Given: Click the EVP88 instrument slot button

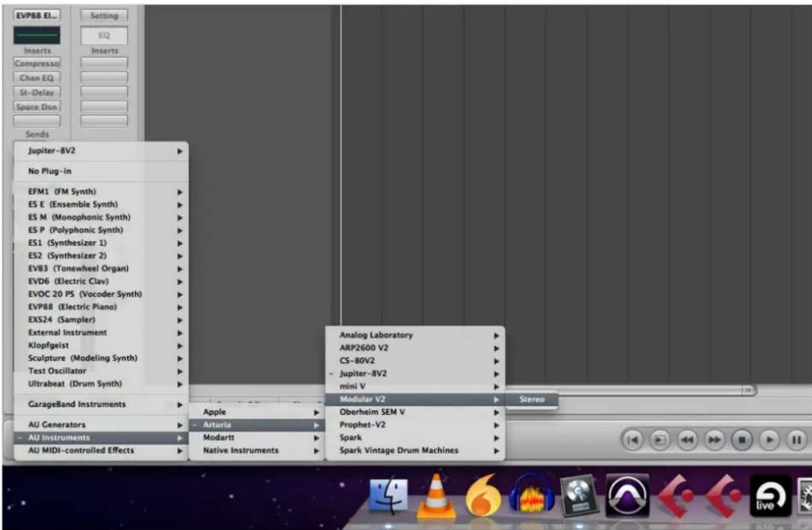Looking at the screenshot, I should (37, 14).
